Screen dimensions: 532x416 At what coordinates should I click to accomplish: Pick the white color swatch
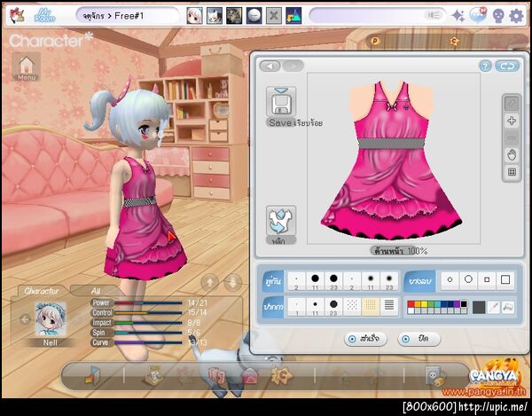[x=411, y=310]
